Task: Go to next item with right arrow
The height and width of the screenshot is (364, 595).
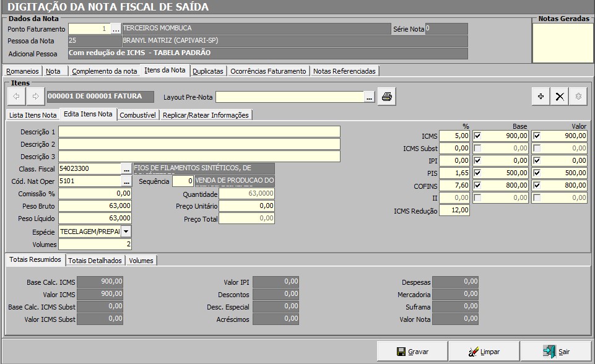Action: pyautogui.click(x=36, y=97)
